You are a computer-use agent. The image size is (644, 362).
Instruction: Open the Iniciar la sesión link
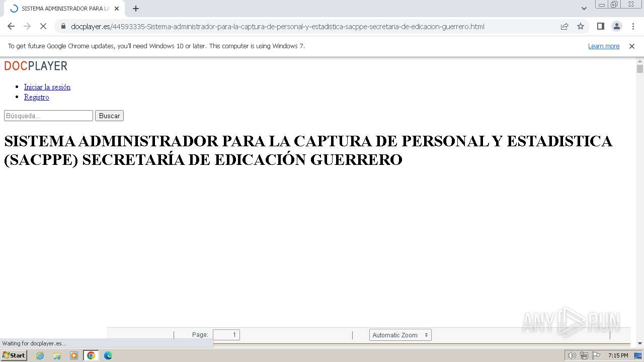click(x=47, y=87)
